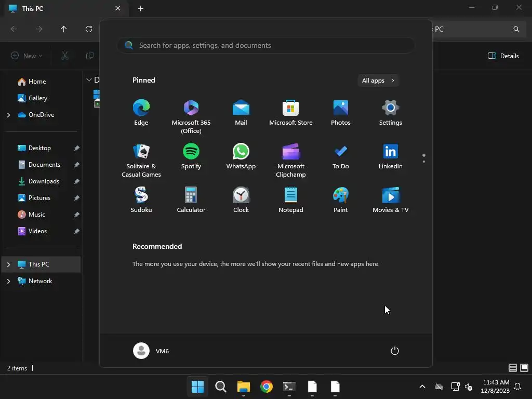Open the clock and date flyout
The image size is (532, 399).
(495, 387)
